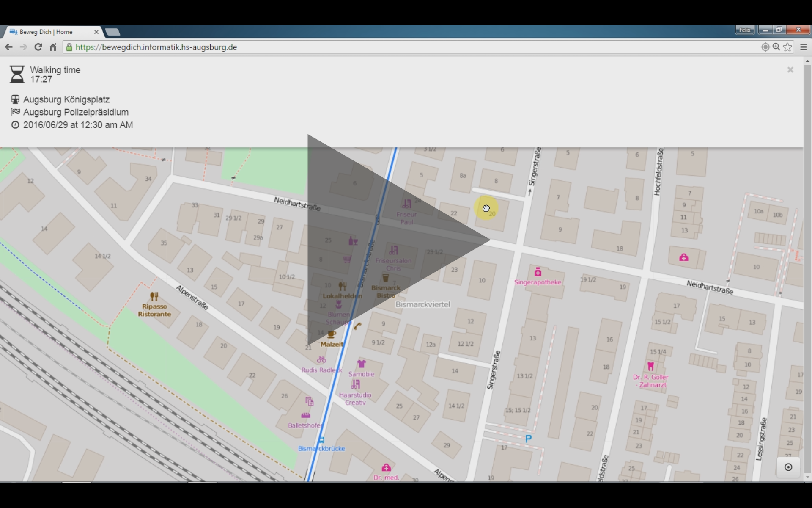Center map on my location button
The height and width of the screenshot is (508, 812).
click(x=788, y=467)
